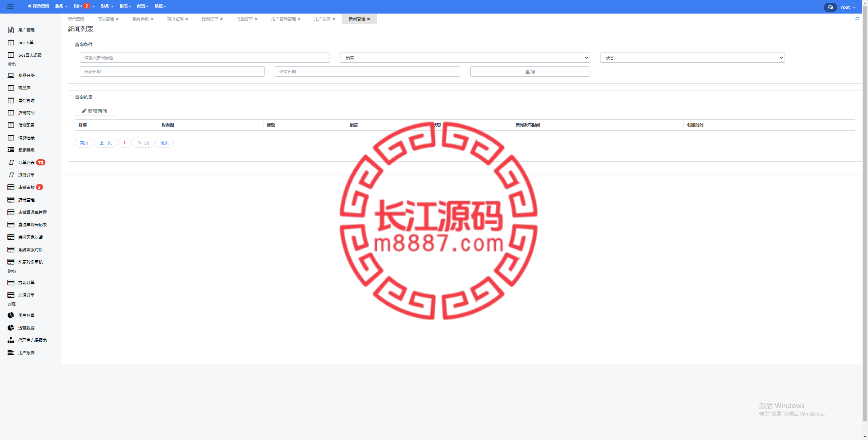This screenshot has width=868, height=440.
Task: Click the 退货订单 icon in sidebar
Action: (11, 175)
